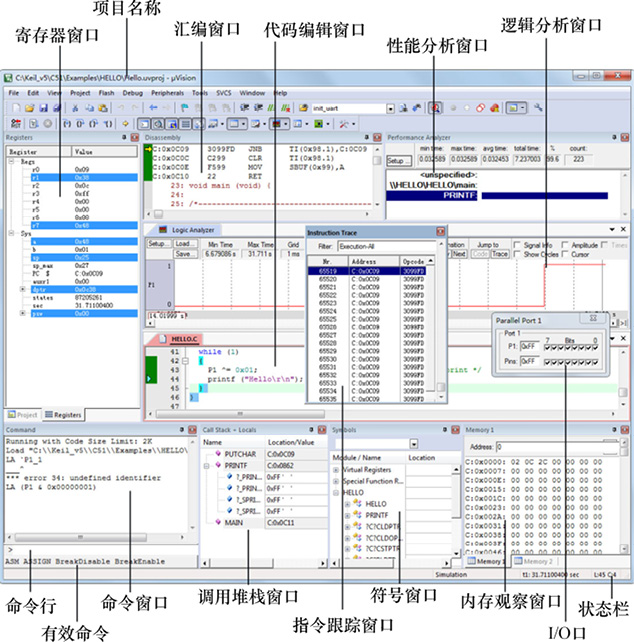The height and width of the screenshot is (642, 634).
Task: Expand the Special Function Registers tree node
Action: [x=335, y=481]
